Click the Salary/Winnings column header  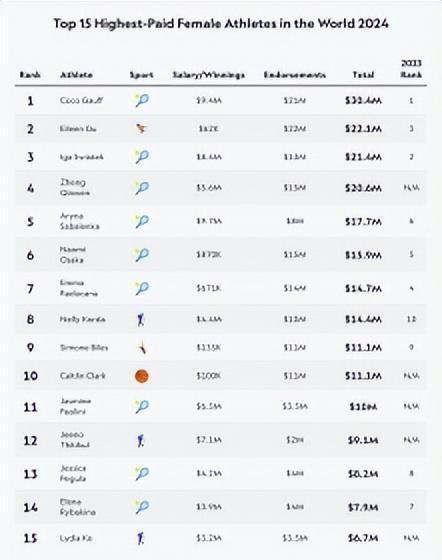209,75
